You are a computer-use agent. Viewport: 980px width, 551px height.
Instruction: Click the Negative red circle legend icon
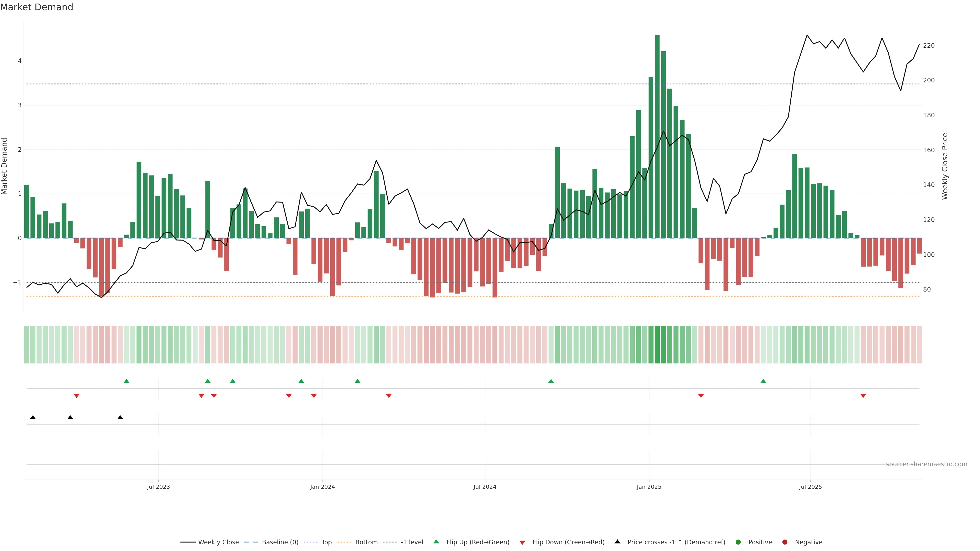(785, 542)
